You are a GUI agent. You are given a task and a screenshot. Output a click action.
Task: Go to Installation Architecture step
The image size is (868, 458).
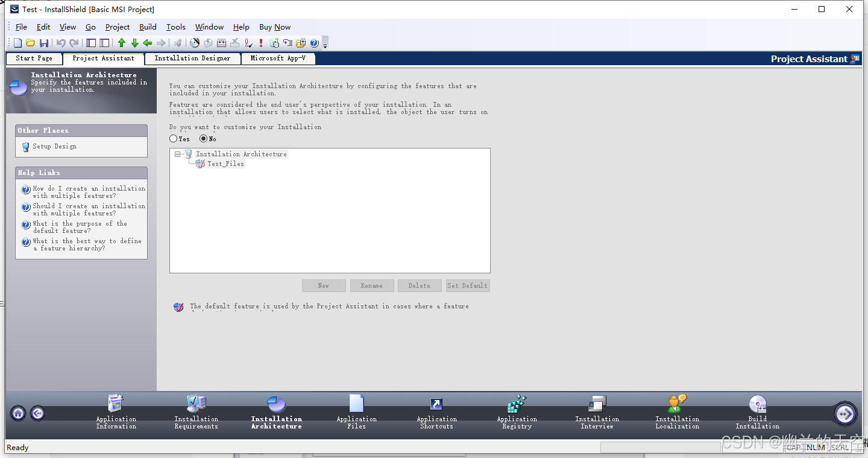[277, 412]
